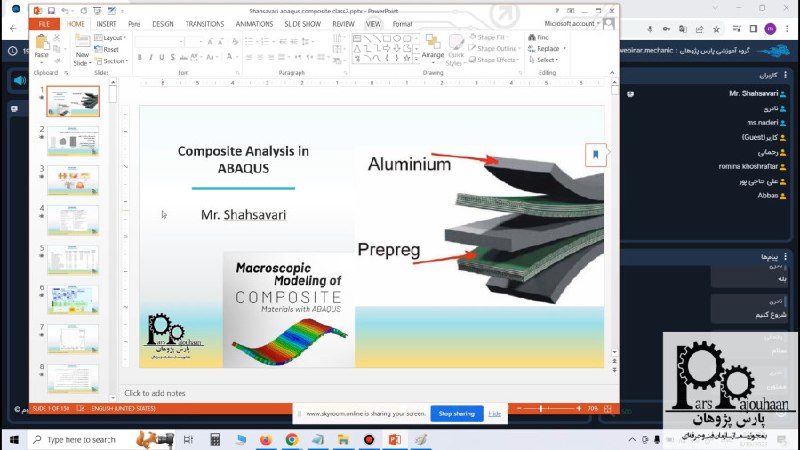The height and width of the screenshot is (450, 800).
Task: Click Find in the Editing group
Action: tap(539, 37)
